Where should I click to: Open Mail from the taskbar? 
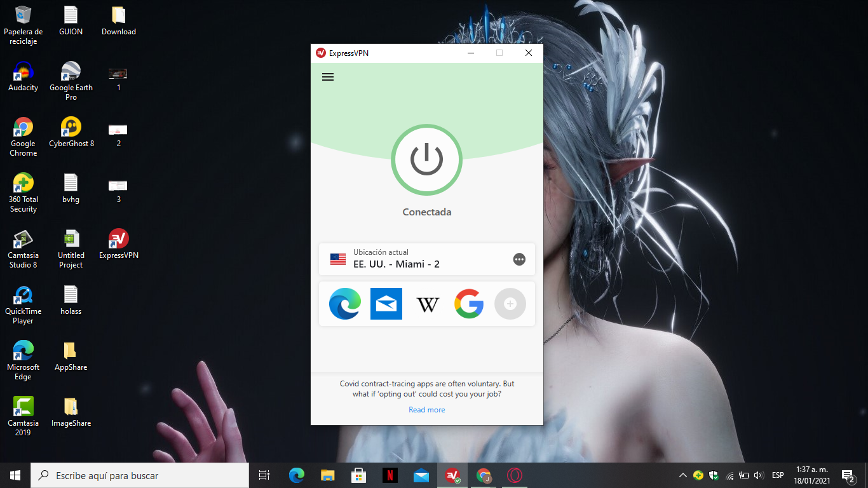[x=421, y=475]
